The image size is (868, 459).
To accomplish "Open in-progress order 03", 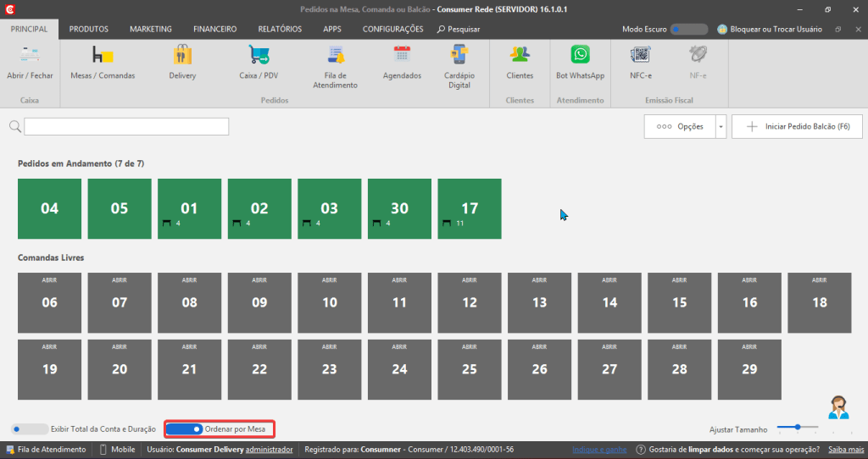I will pos(330,208).
